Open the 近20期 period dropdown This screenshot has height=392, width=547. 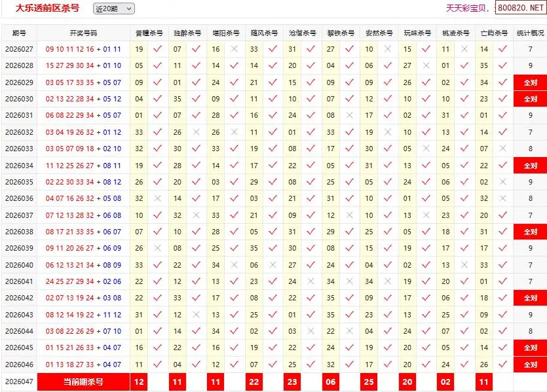[x=113, y=9]
